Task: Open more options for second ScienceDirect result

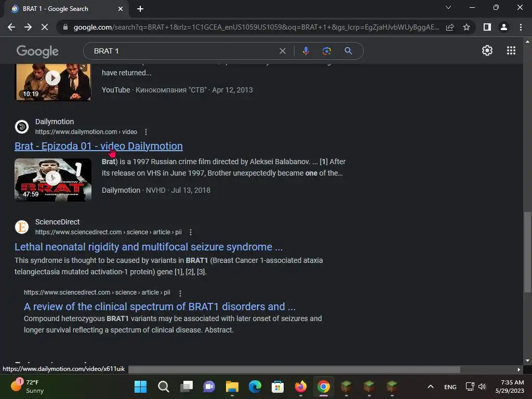Action: click(180, 293)
